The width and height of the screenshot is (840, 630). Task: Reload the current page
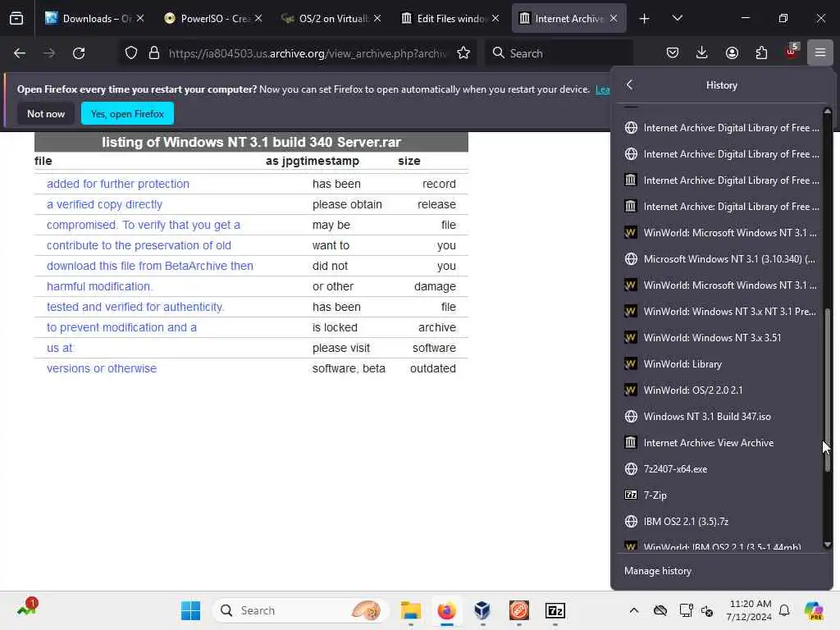(79, 53)
